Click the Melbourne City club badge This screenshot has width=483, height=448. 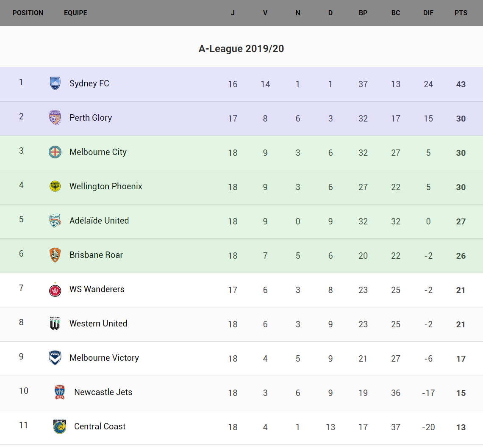pos(55,152)
